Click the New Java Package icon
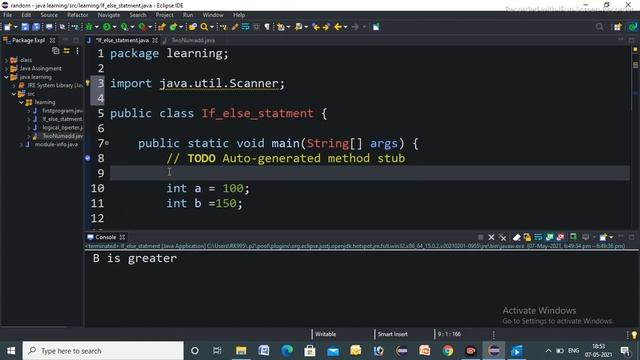The height and width of the screenshot is (360, 640). [162, 27]
